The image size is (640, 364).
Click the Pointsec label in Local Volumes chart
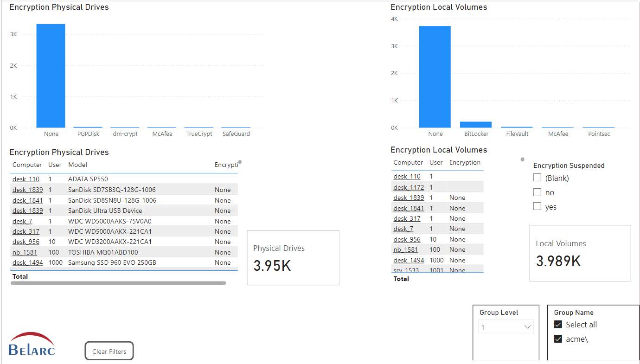coord(599,134)
